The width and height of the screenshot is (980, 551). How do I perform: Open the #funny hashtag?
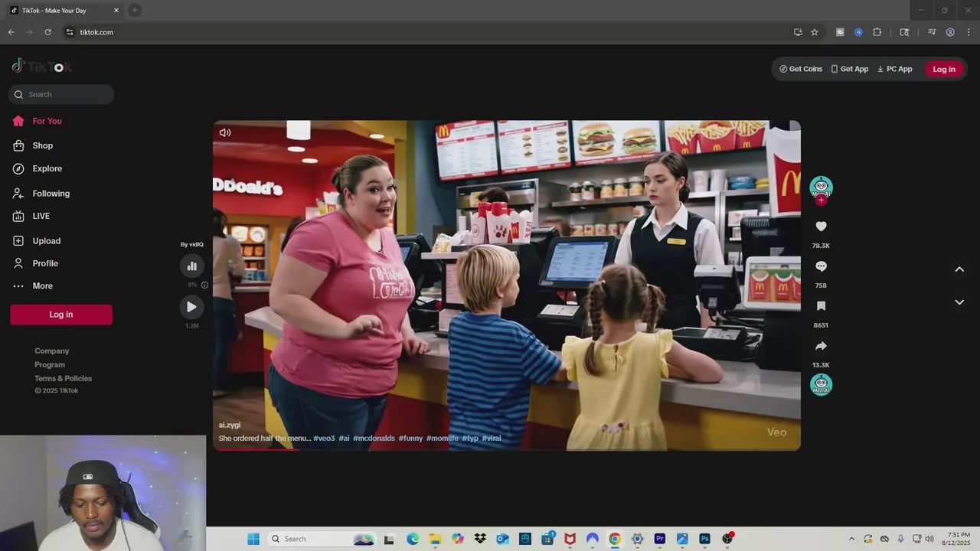(x=410, y=439)
